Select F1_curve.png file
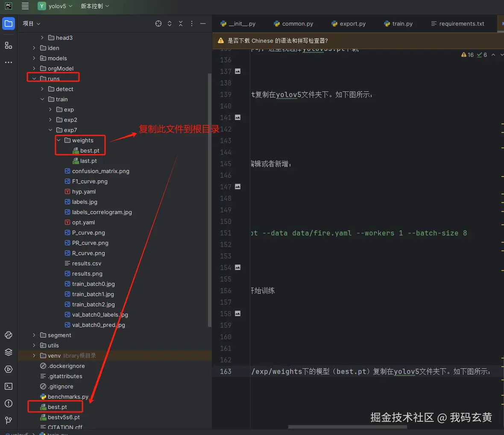Screen dimensions: 504x435 pyautogui.click(x=86, y=181)
